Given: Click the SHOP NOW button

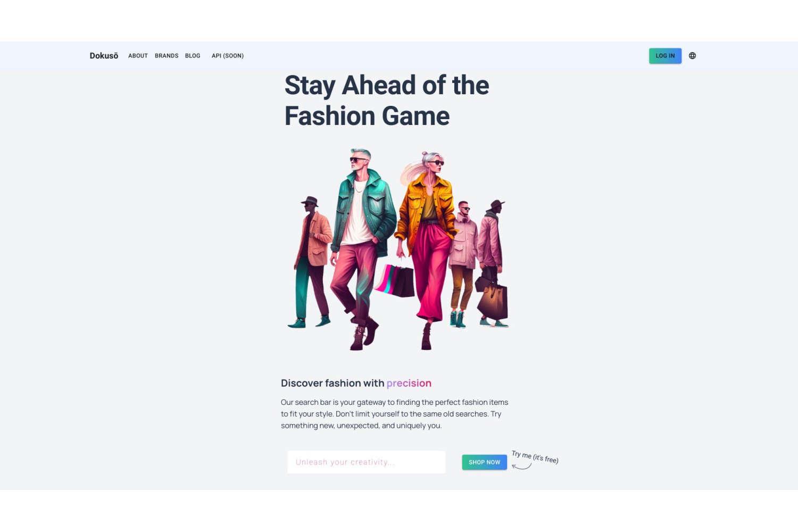Looking at the screenshot, I should 484,462.
